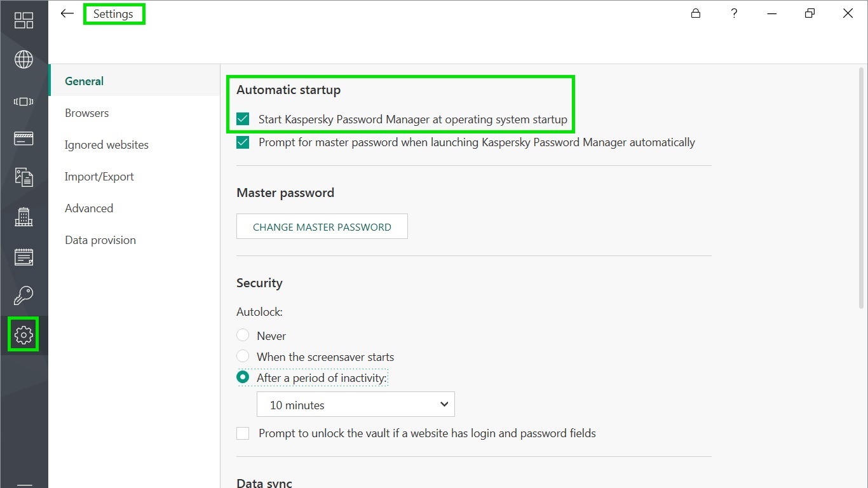Open the Ignored websites settings tab

pos(134,145)
